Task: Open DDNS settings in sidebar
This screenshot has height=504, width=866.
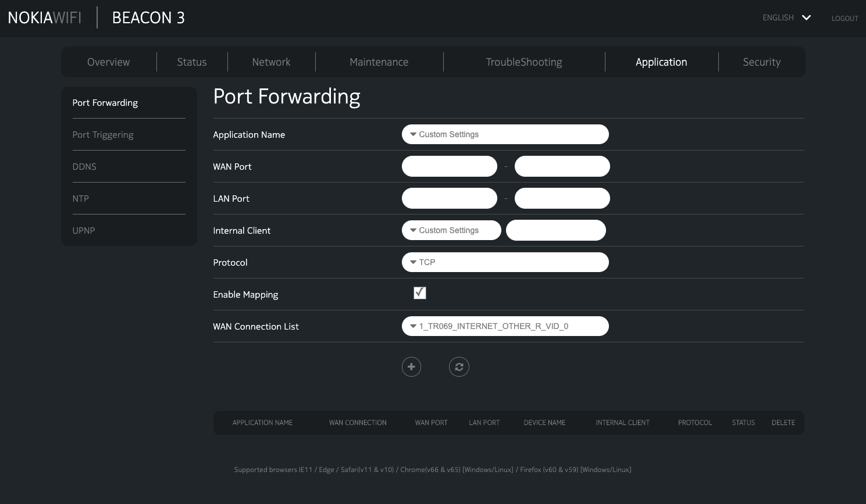Action: (84, 167)
